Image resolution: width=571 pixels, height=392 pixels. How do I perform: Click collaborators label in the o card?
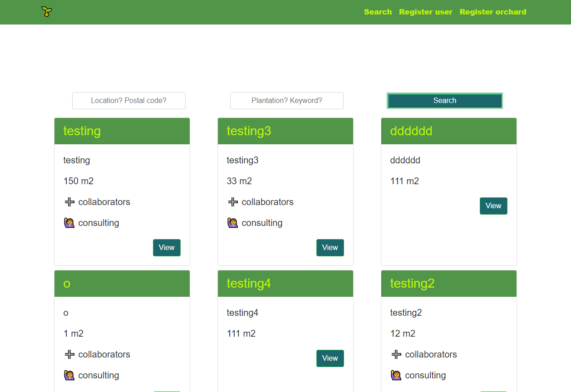(104, 354)
